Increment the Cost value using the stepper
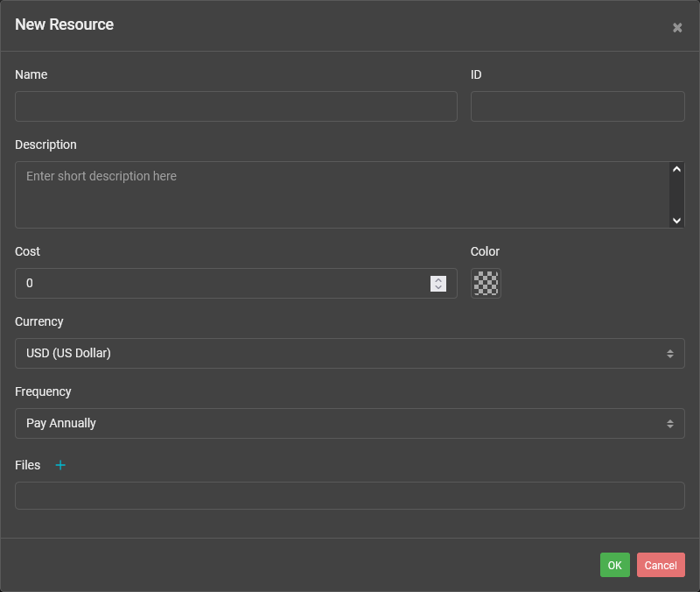This screenshot has height=592, width=700. pos(437,279)
